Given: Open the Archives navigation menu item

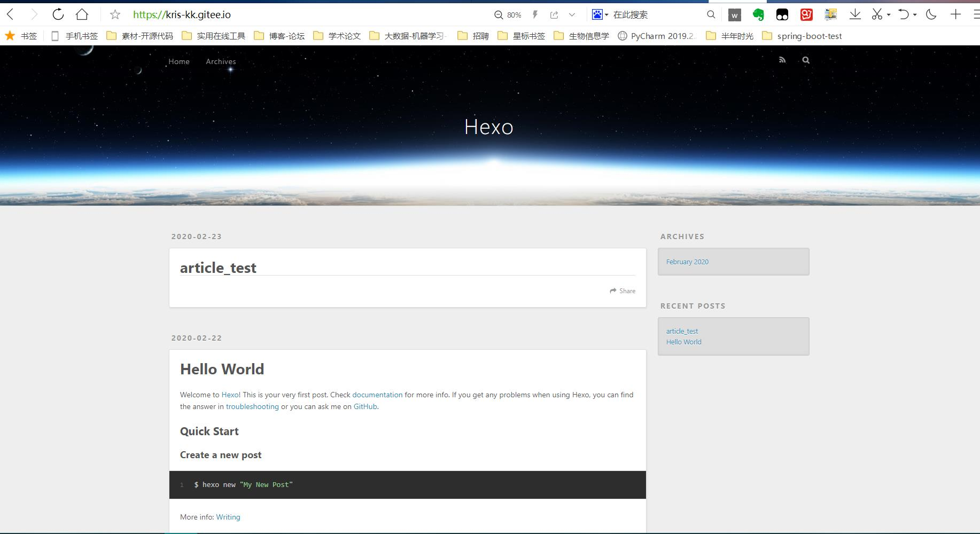Looking at the screenshot, I should [x=221, y=61].
